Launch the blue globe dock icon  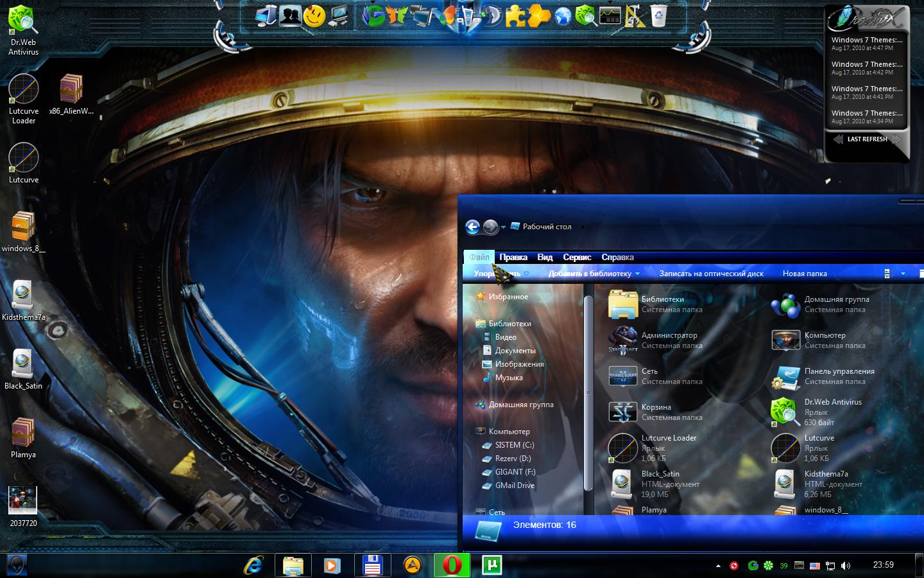(563, 16)
